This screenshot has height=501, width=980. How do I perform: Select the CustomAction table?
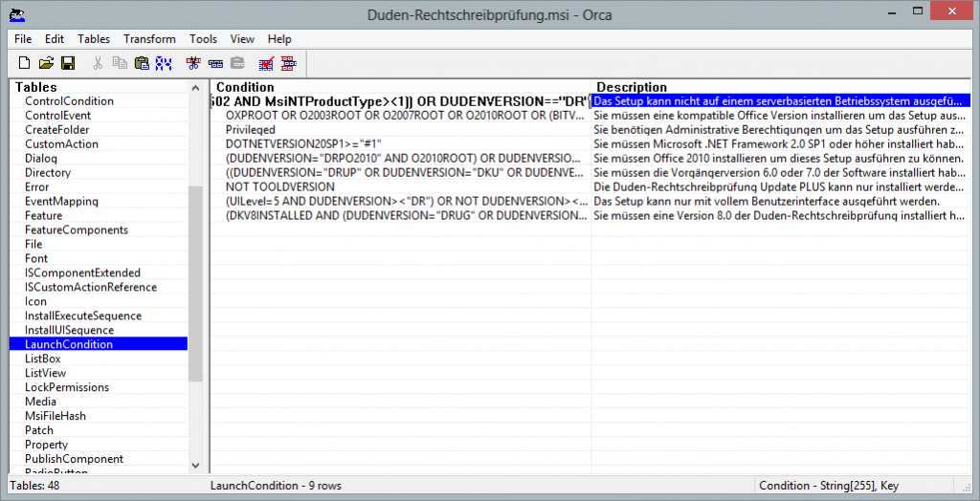[61, 144]
